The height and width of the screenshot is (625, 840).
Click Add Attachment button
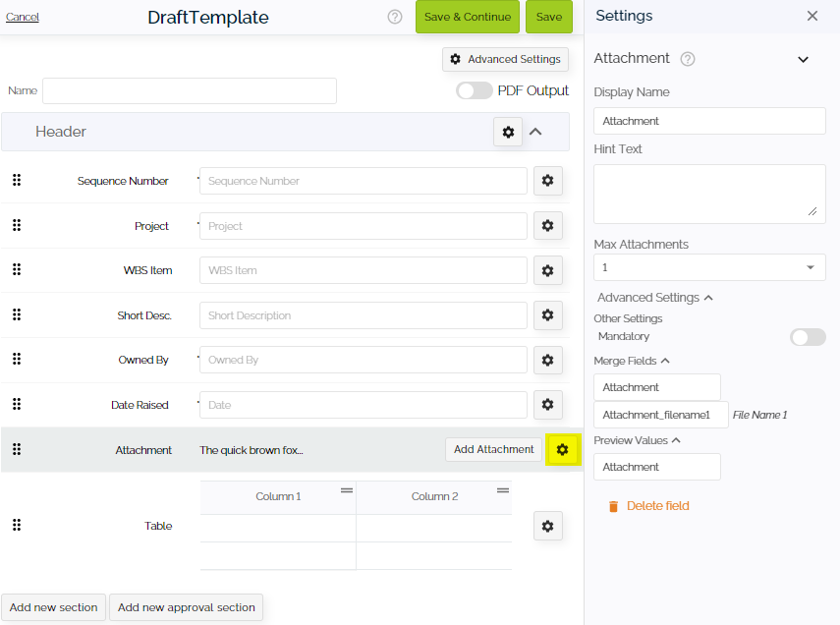pyautogui.click(x=494, y=450)
